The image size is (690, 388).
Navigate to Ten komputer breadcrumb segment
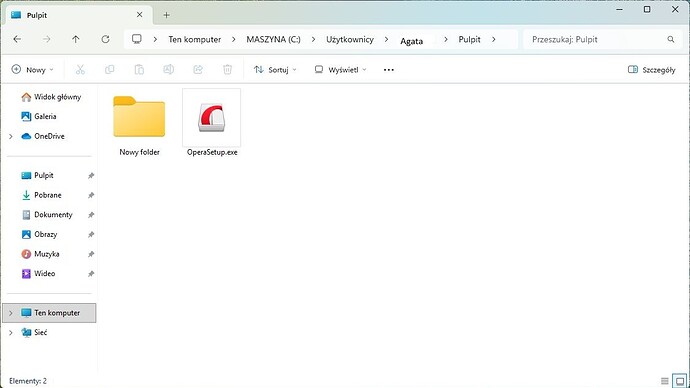pos(195,39)
